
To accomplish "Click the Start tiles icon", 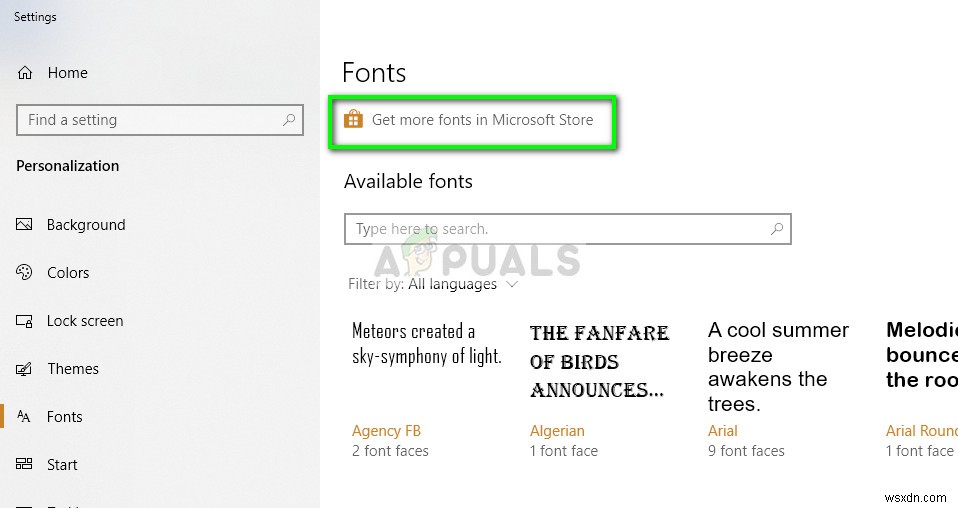I will 25,465.
